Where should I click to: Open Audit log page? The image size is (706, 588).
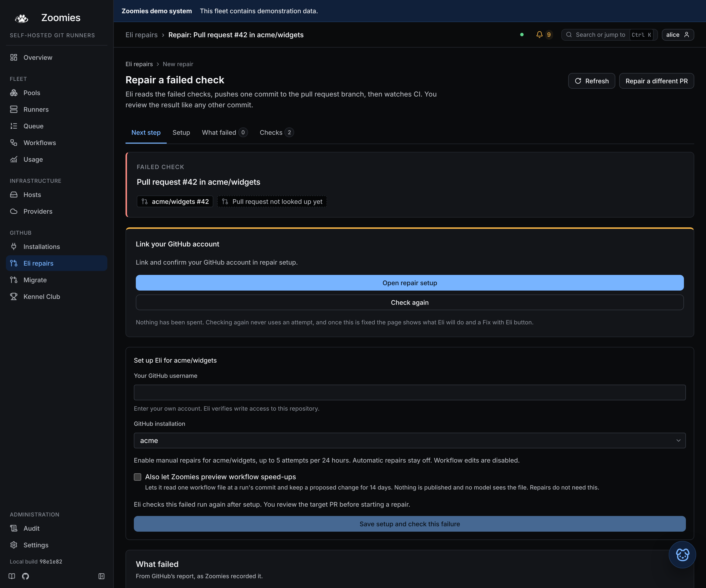56,528
